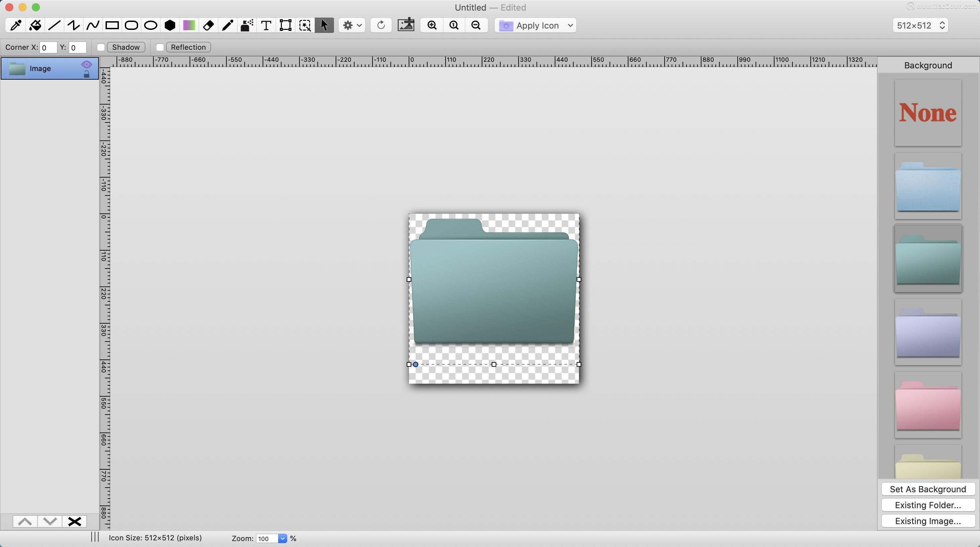
Task: Click the add image icon
Action: (x=406, y=25)
